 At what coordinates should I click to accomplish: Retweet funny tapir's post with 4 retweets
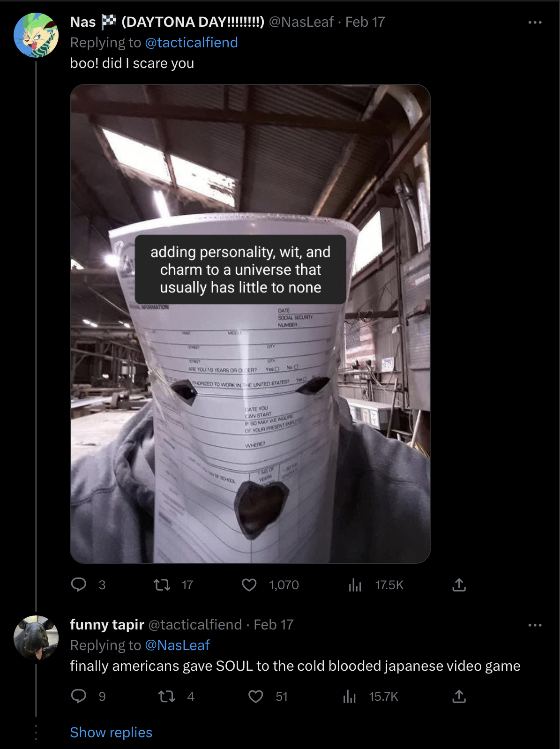point(167,696)
